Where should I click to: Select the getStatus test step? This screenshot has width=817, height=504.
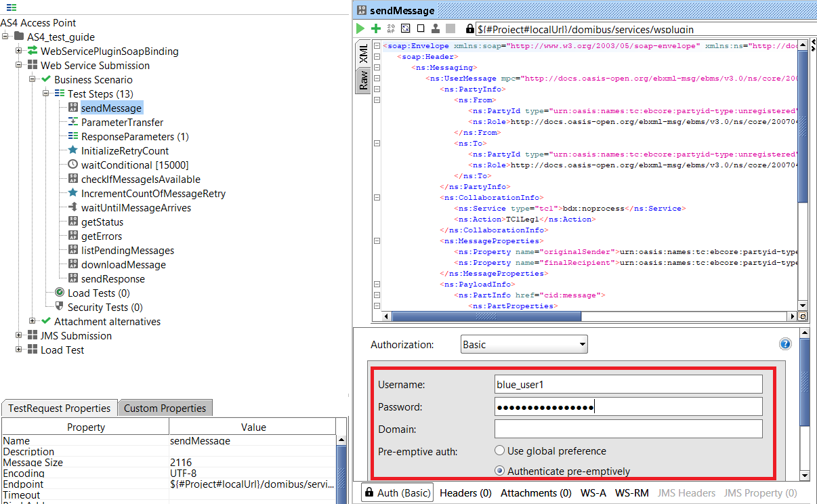point(102,222)
